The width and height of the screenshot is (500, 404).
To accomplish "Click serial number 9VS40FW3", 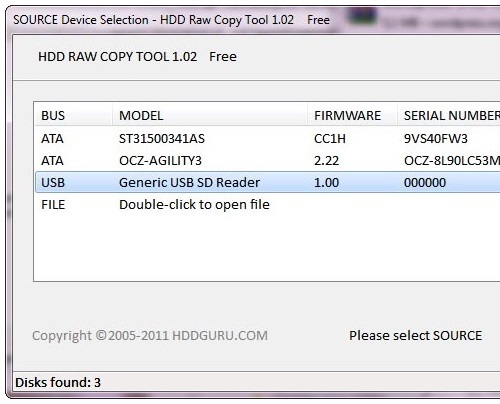I will coord(436,139).
